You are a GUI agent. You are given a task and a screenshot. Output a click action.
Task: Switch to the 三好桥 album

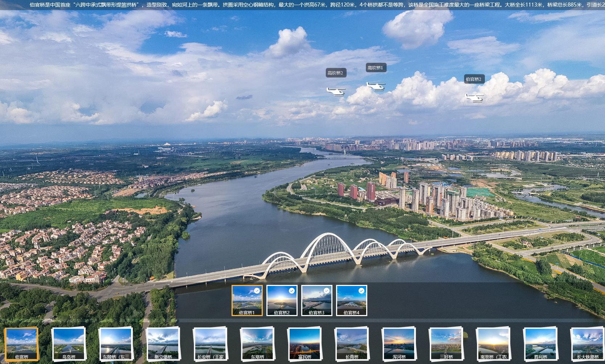(x=446, y=343)
